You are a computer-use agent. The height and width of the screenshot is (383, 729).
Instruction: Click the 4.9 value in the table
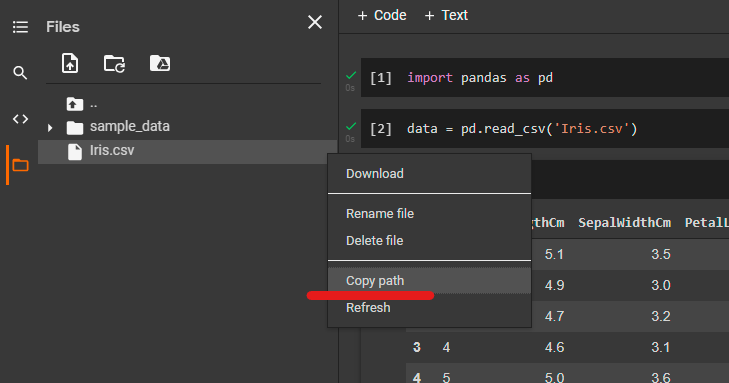click(554, 285)
